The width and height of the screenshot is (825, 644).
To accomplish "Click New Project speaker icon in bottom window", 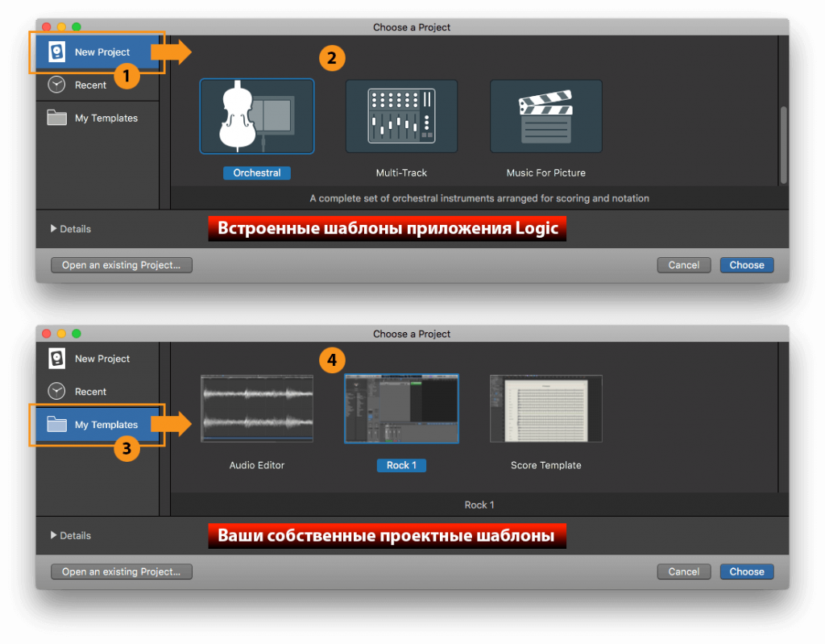I will (x=57, y=358).
